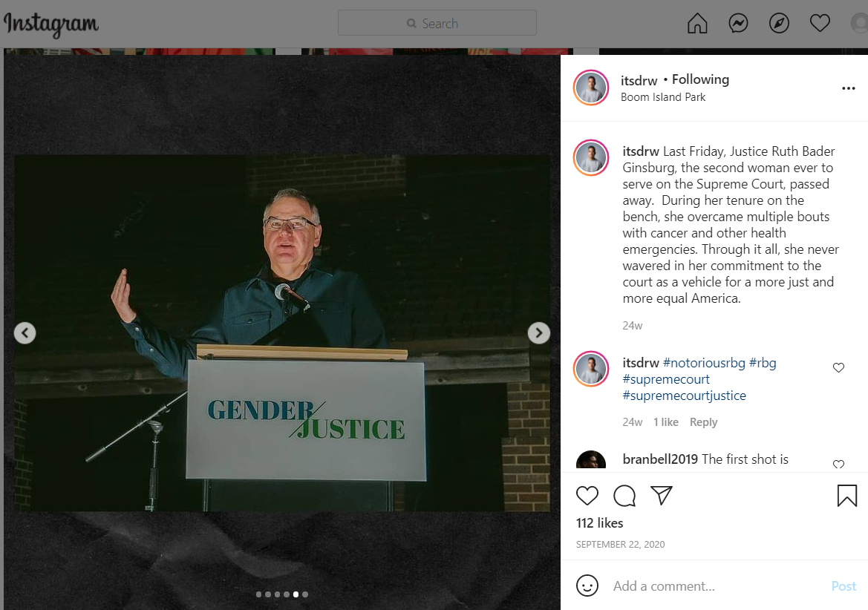Screen dimensions: 868x610
Task: Share the post via paper plane icon
Action: click(x=661, y=495)
